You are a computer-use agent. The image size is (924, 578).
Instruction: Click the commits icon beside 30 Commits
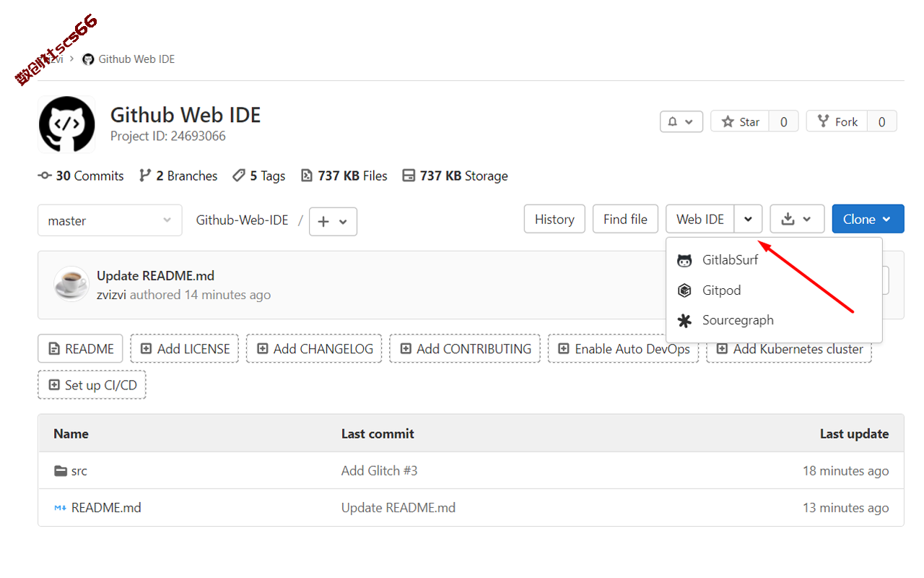(45, 176)
